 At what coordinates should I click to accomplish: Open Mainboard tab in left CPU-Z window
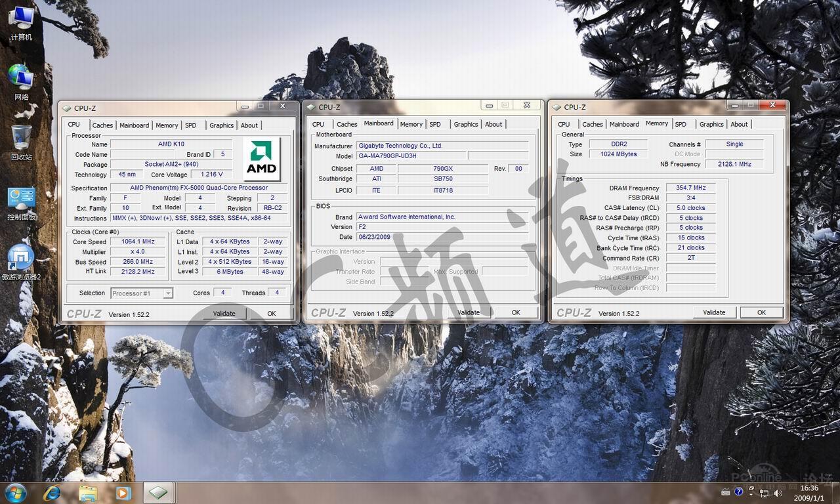point(134,125)
